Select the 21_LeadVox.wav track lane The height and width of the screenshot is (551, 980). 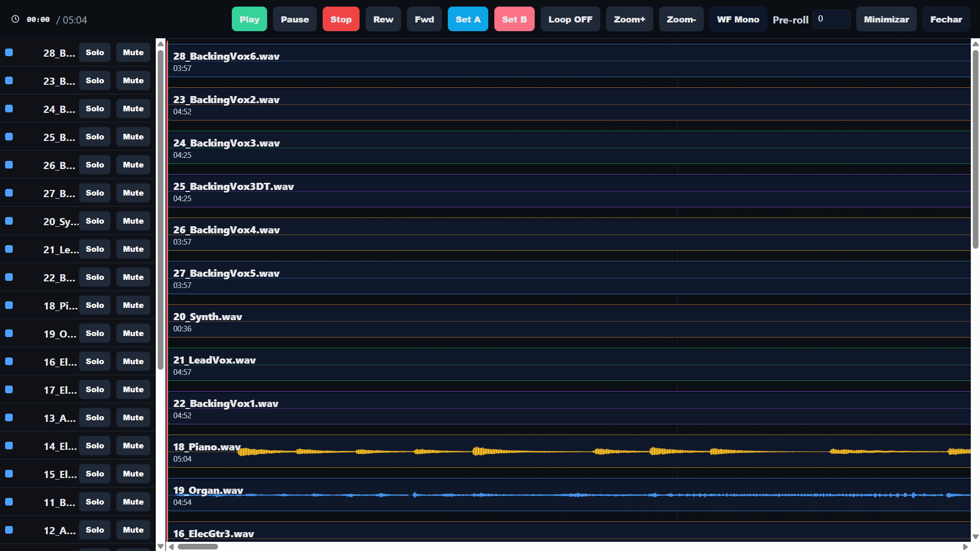(569, 365)
